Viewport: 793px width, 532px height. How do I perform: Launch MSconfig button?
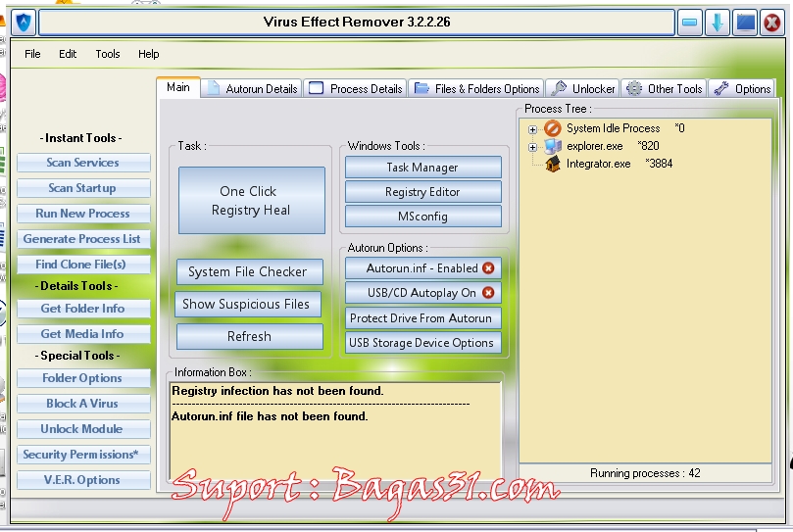pos(422,217)
